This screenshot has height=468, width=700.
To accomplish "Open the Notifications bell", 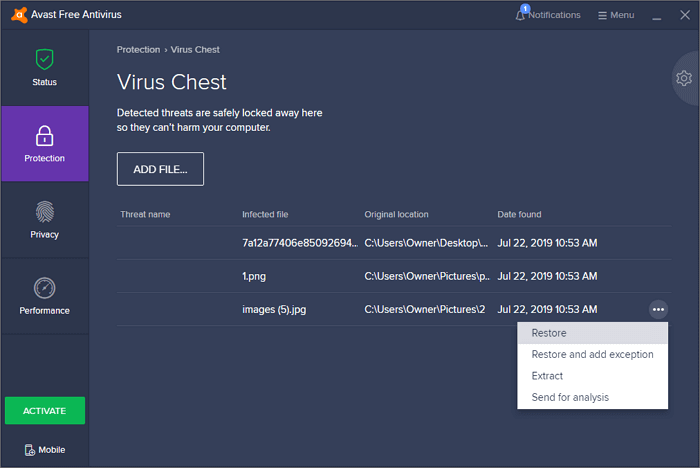I will [x=549, y=15].
